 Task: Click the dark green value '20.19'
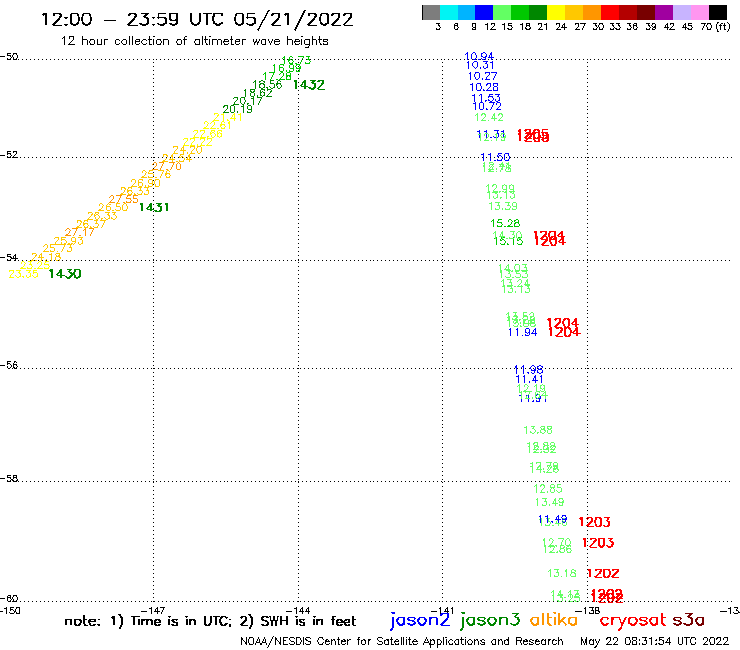[237, 109]
